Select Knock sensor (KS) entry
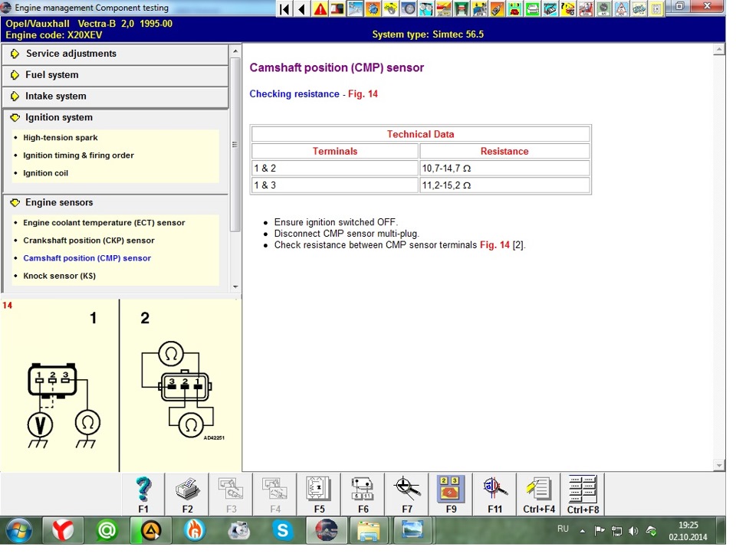The height and width of the screenshot is (560, 736). tap(60, 277)
